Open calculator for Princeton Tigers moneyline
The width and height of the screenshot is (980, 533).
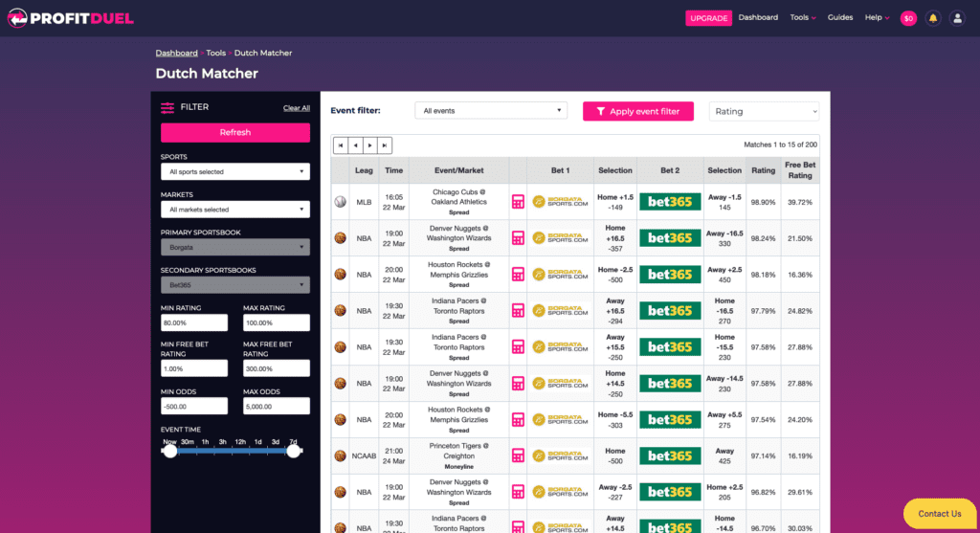click(x=518, y=455)
